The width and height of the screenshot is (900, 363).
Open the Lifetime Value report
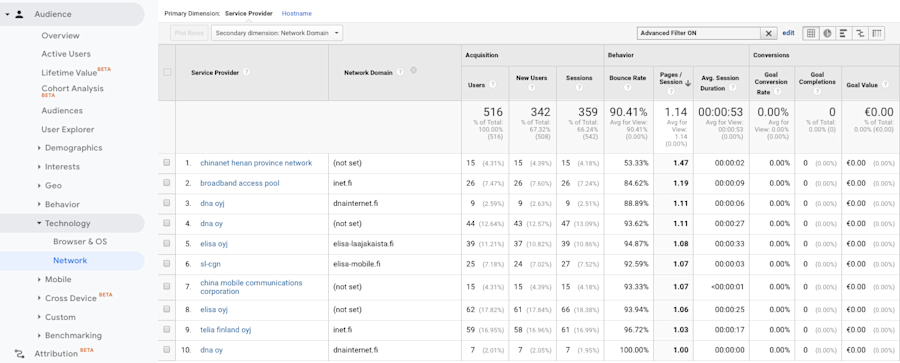point(69,73)
